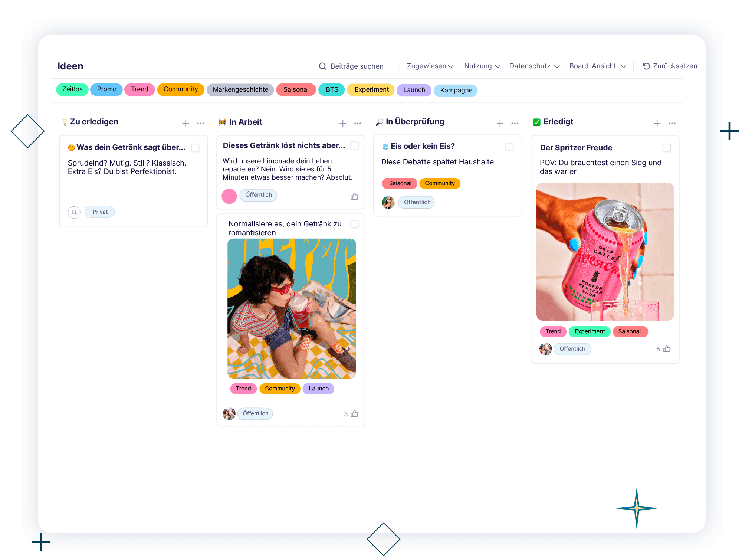
Task: Filter by the Markengeschichte tag
Action: tap(240, 90)
